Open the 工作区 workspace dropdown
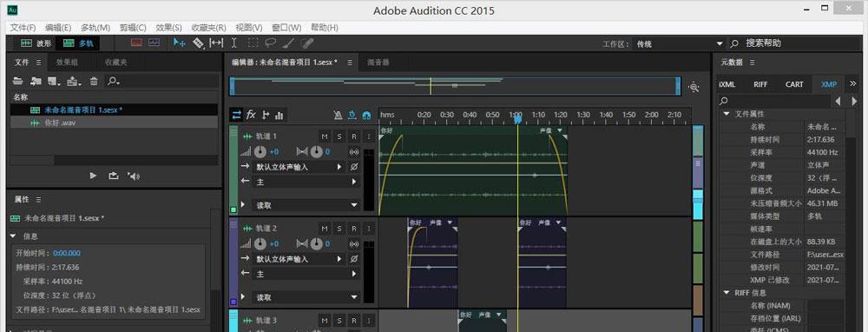Image resolution: width=868 pixels, height=332 pixels. [x=679, y=43]
